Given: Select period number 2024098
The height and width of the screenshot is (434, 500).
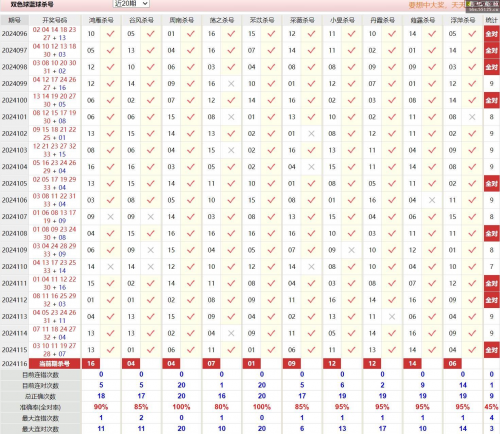Looking at the screenshot, I should coord(14,67).
